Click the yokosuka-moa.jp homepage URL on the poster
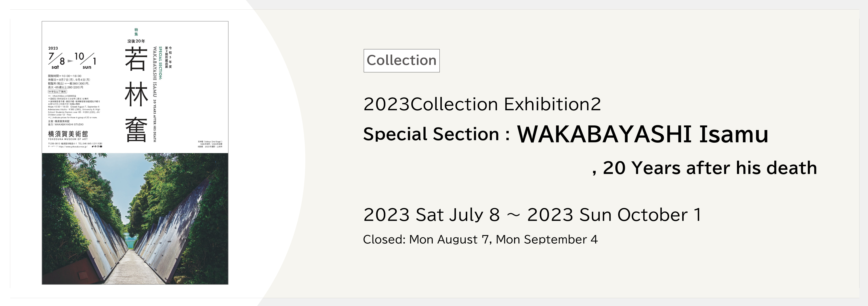868x306 pixels. (73, 147)
